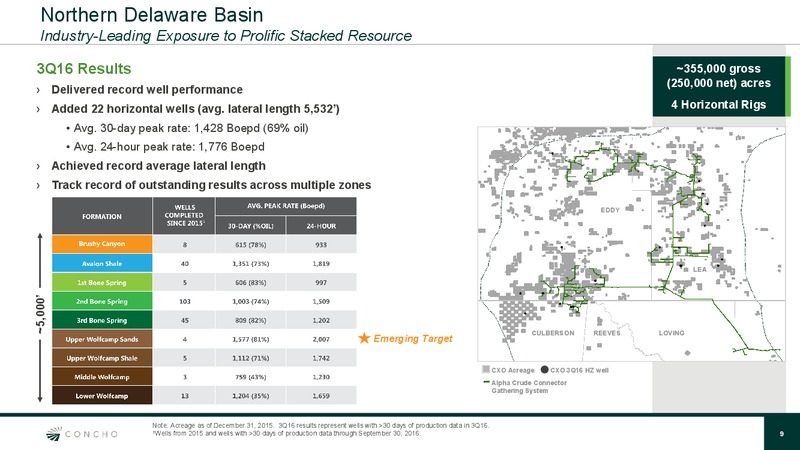Image resolution: width=800 pixels, height=450 pixels.
Task: Click the 1,351 (73%) table cell
Action: pyautogui.click(x=251, y=263)
